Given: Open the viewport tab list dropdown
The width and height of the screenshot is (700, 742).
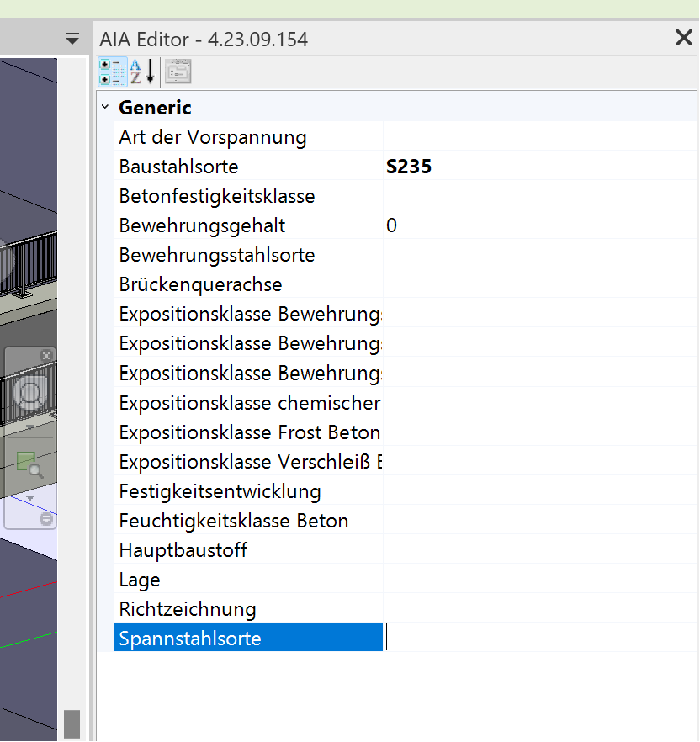Looking at the screenshot, I should (72, 39).
